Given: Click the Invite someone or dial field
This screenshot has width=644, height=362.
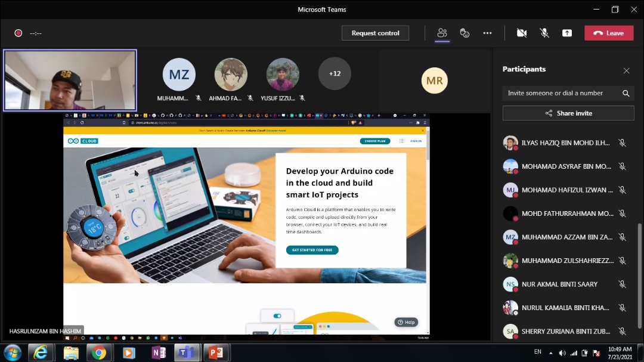Looking at the screenshot, I should (561, 93).
